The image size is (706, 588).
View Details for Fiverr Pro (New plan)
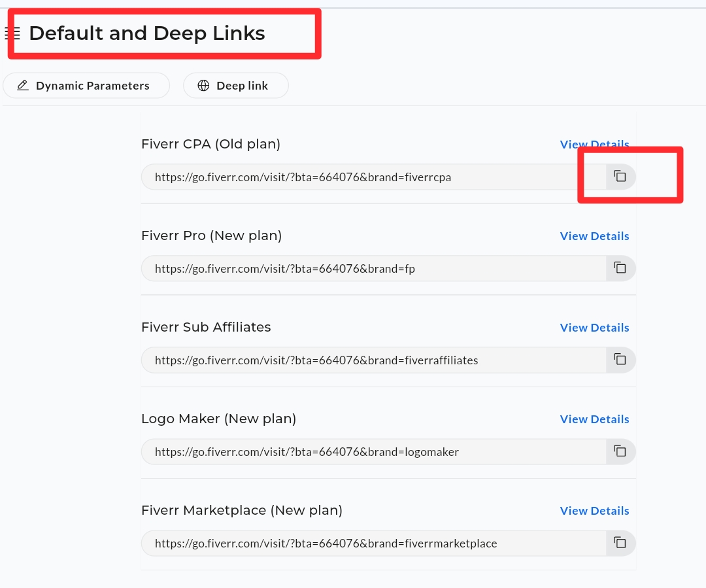594,236
